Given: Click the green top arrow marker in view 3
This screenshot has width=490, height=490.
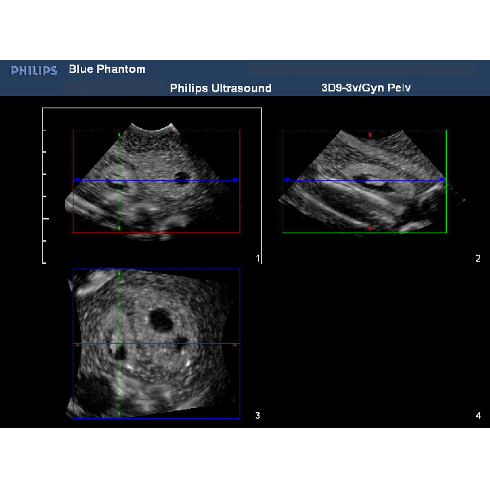Looking at the screenshot, I should coord(119,274).
